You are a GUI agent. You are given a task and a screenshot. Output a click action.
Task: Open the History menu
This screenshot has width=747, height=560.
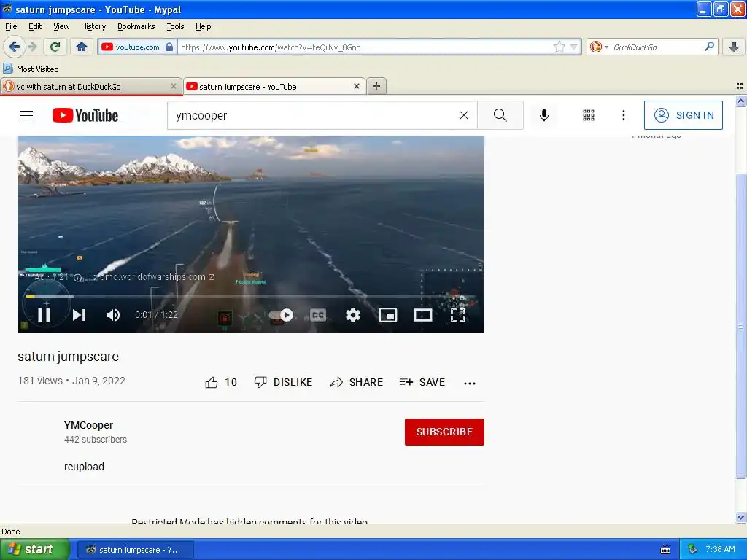(93, 26)
